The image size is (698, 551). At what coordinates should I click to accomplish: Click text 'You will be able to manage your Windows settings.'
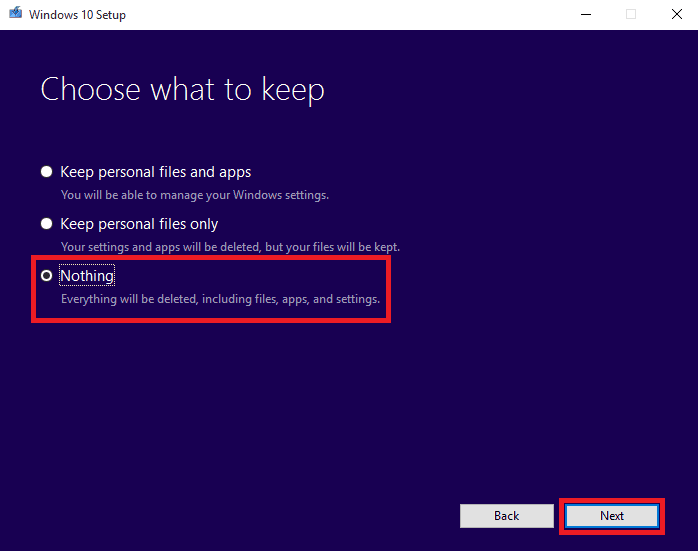pyautogui.click(x=195, y=195)
